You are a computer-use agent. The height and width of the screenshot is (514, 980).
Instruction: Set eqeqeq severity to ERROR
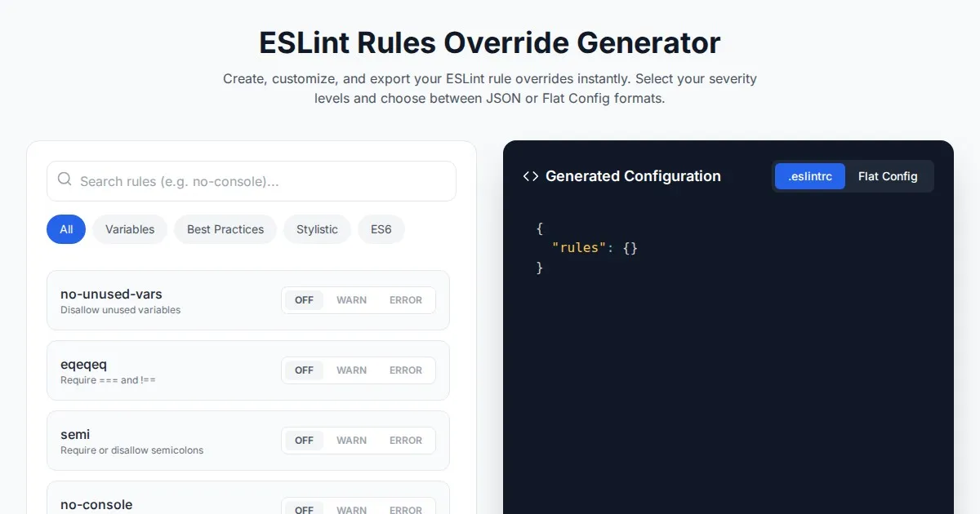[x=405, y=370]
